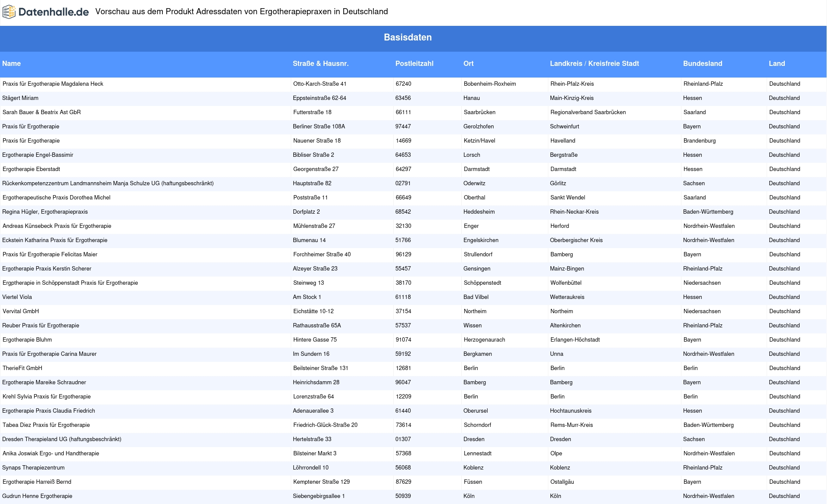
Task: Click Sarah Bauer & Beatrix Ast GbR
Action: point(42,112)
